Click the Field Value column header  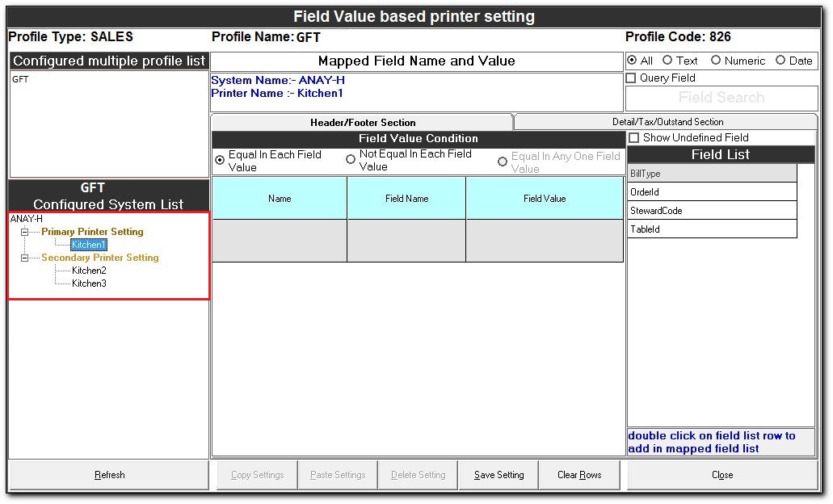[x=545, y=199]
